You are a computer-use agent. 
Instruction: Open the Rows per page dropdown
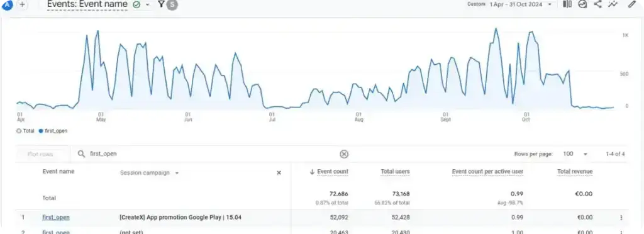coord(575,154)
